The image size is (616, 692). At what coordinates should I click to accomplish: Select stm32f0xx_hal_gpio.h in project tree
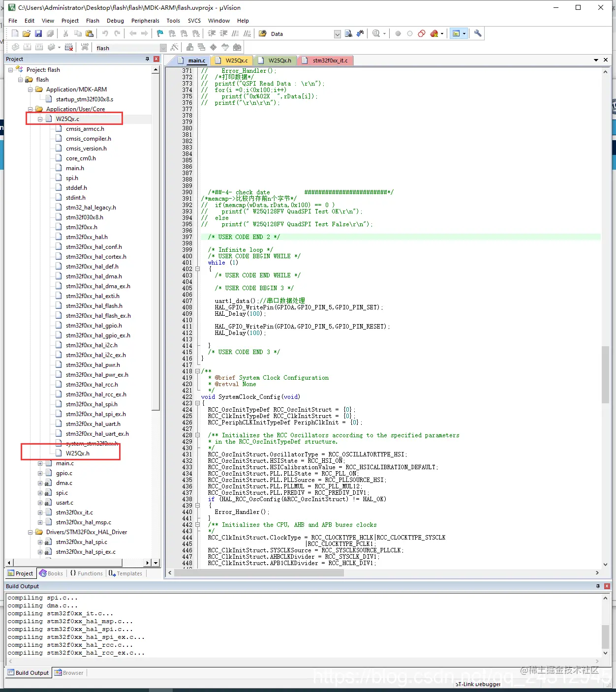click(93, 326)
